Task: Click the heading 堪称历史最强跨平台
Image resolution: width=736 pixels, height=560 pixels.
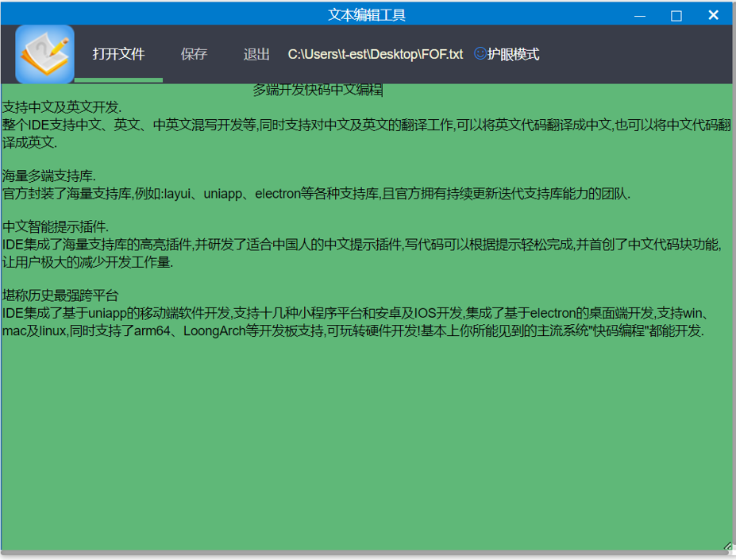Action: 60,295
